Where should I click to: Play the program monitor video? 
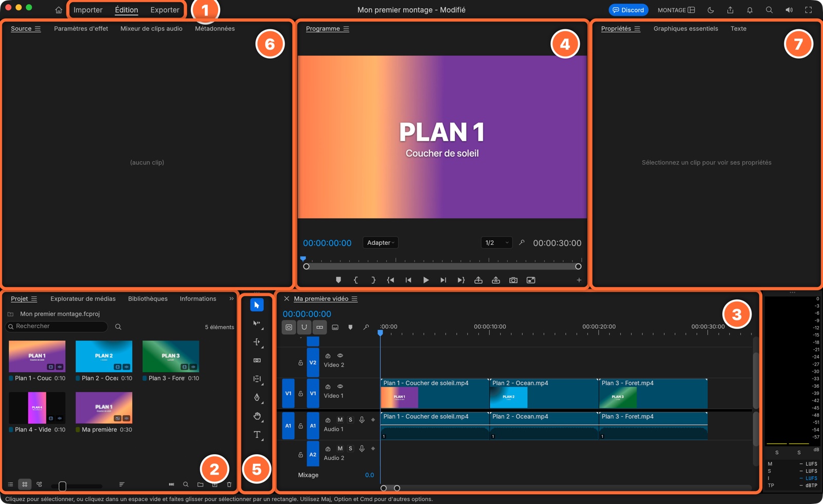[x=426, y=280]
